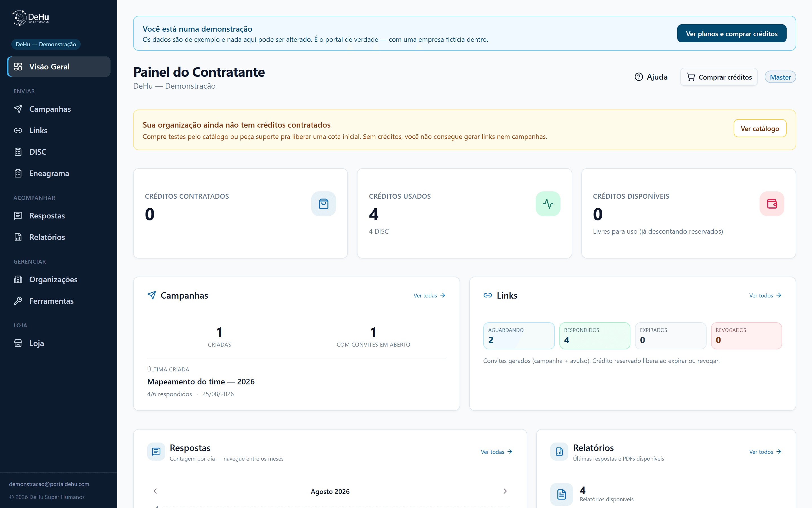812x508 pixels.
Task: Click the 4 DISC text under Créditos Usados
Action: point(379,231)
